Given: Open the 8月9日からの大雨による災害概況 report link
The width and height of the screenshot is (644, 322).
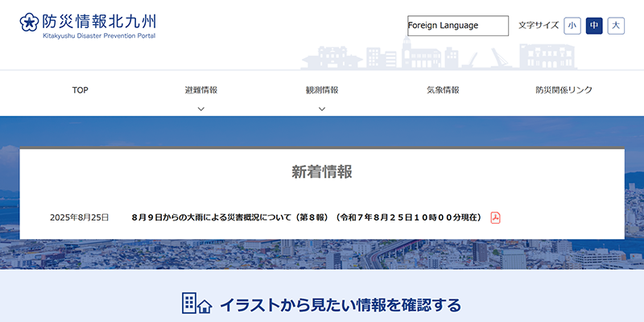Looking at the screenshot, I should 307,217.
